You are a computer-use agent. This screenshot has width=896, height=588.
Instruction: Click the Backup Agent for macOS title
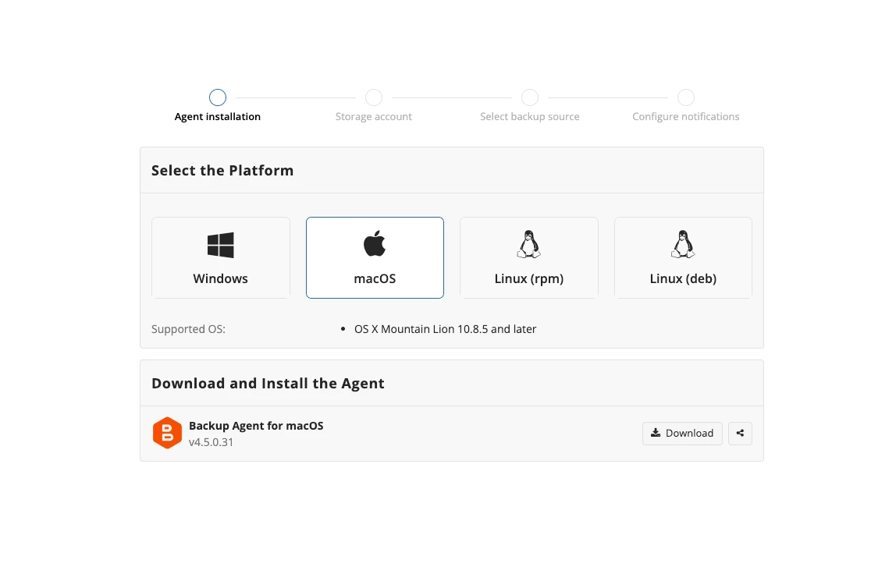coord(256,426)
